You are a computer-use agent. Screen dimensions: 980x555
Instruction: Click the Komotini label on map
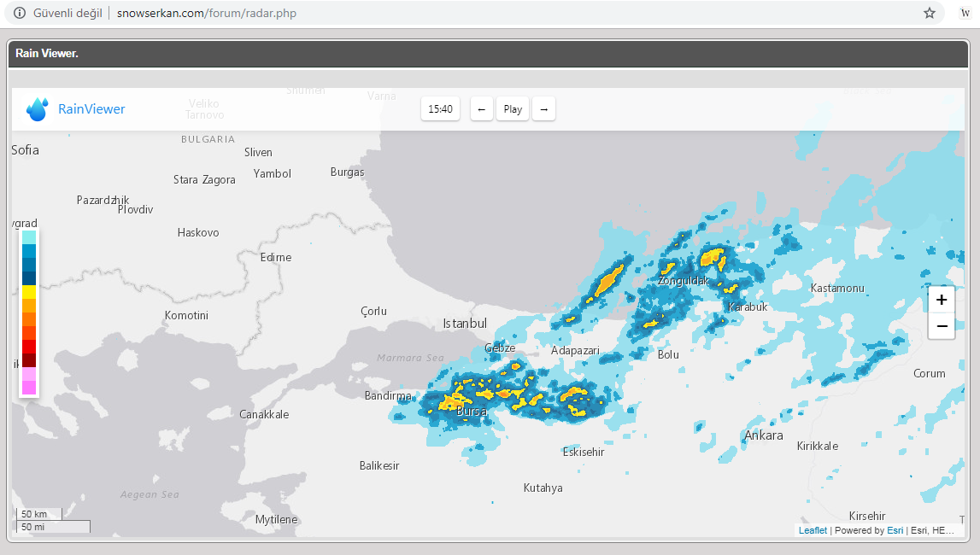(x=186, y=315)
